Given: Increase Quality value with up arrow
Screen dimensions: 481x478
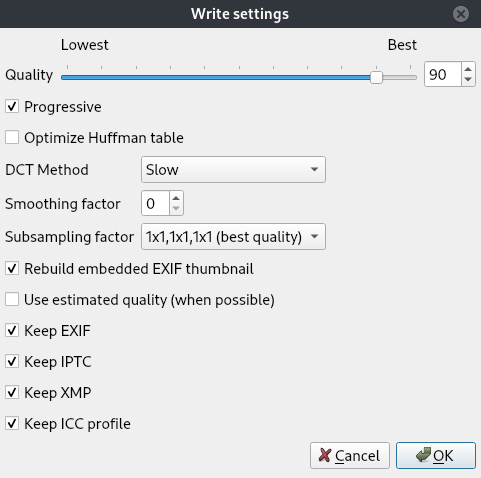Looking at the screenshot, I should click(468, 69).
